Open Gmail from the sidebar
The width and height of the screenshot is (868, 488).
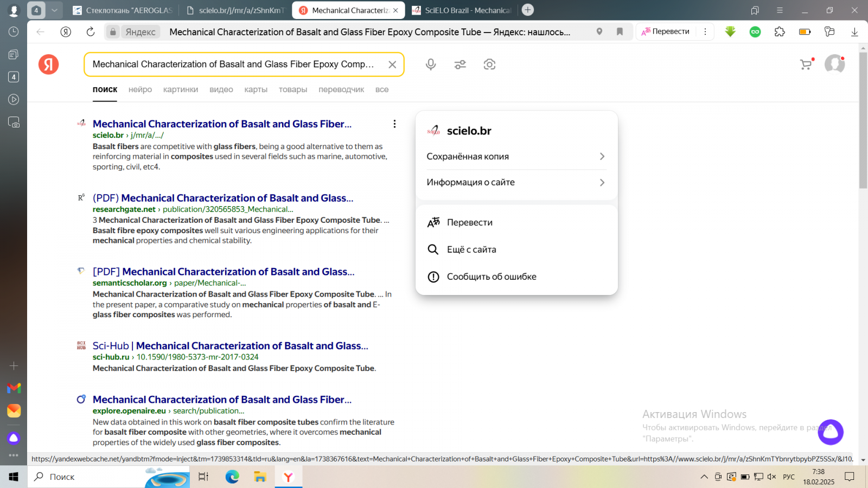14,388
